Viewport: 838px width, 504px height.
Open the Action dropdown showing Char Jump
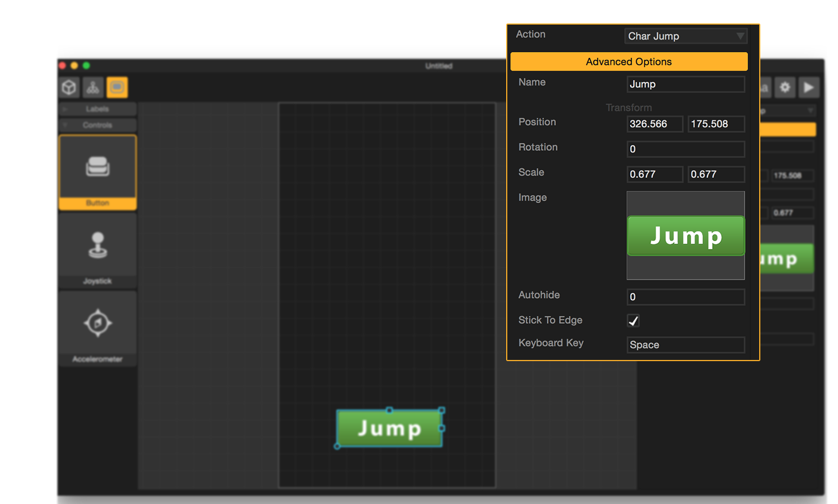[685, 36]
